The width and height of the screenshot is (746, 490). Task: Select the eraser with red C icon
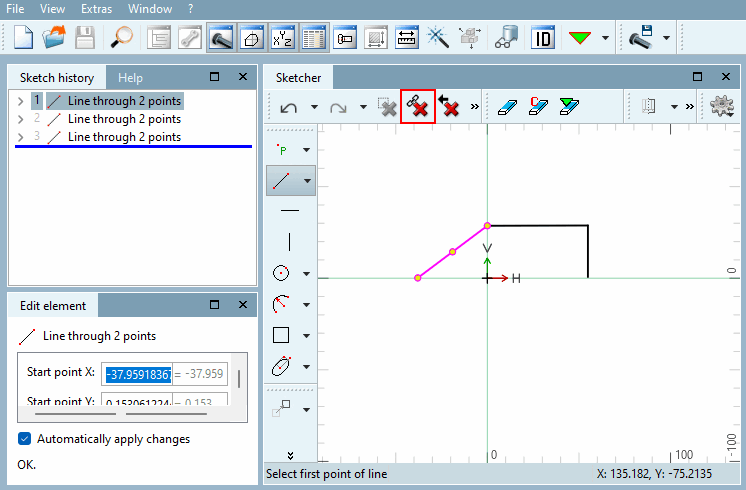click(x=538, y=106)
